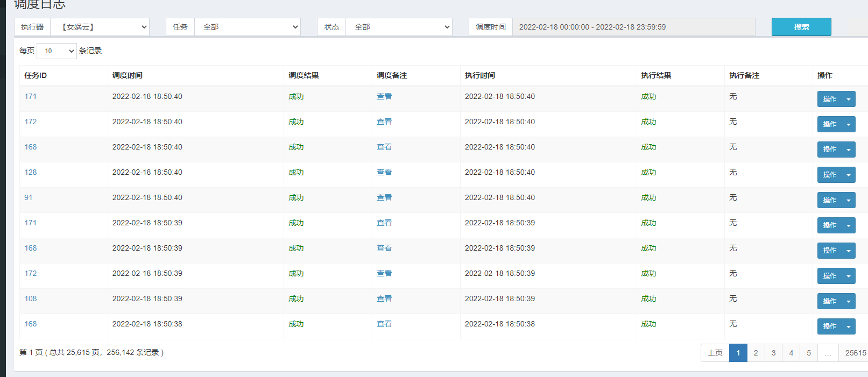Click 操作 button for task 108
The image size is (868, 377).
(829, 301)
